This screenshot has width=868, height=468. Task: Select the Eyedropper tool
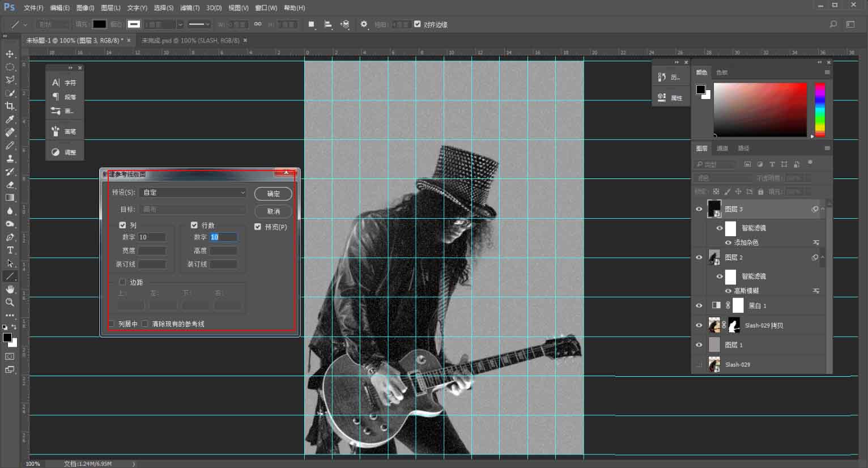(x=10, y=119)
